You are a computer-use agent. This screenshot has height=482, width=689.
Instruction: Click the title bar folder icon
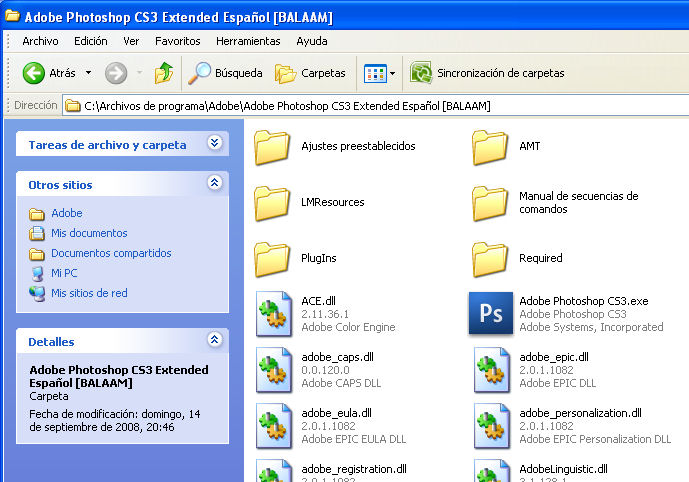[12, 16]
